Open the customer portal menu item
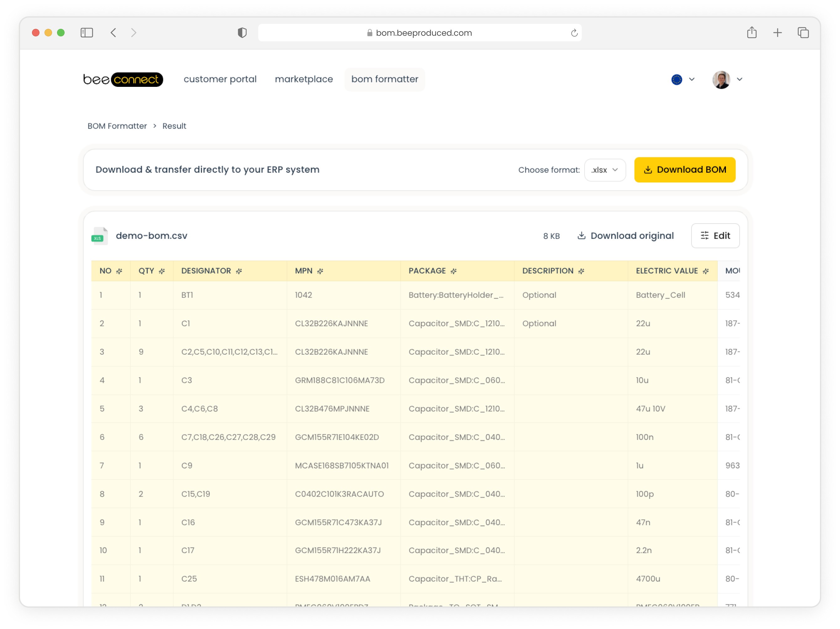This screenshot has width=840, height=629. point(220,79)
